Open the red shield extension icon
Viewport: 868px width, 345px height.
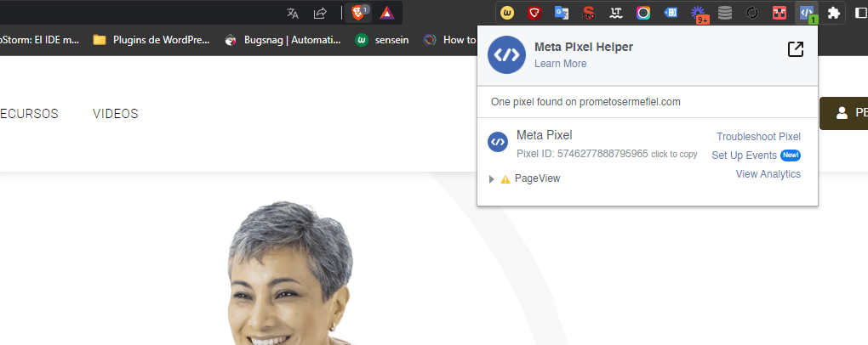(534, 13)
